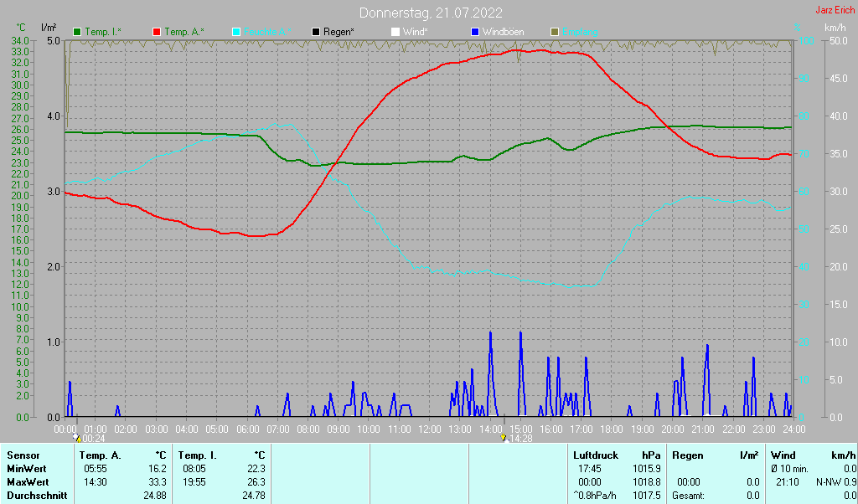858x504 pixels.
Task: Click the white Wind legend swatch
Action: click(395, 33)
